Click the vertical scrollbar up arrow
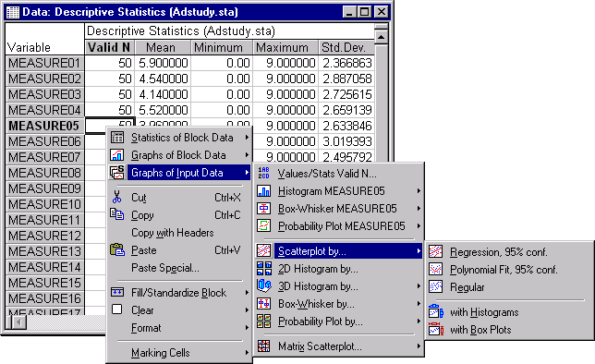Viewport: 595px width, 364px height. click(381, 37)
